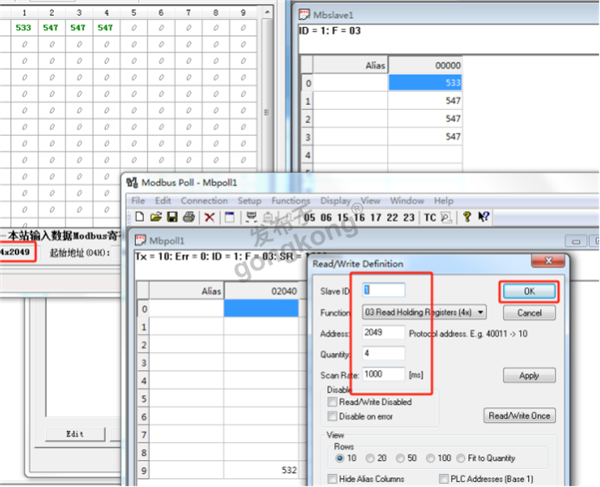Enable PLC Addresses (Base 1) checkbox
Viewport: 600px width, 487px height.
(444, 479)
